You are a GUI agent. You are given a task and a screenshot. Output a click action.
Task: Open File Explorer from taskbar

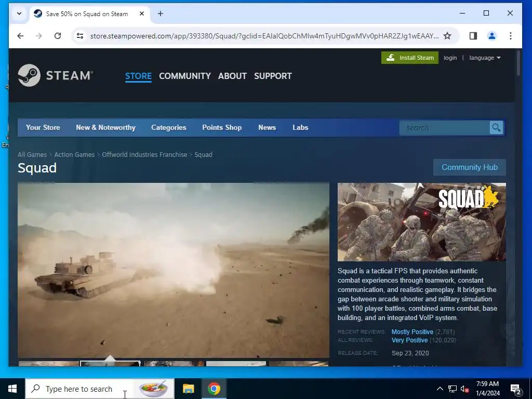click(x=188, y=389)
